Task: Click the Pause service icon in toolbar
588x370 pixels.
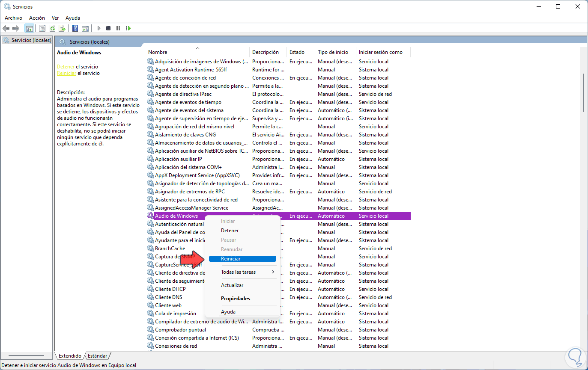Action: (x=118, y=28)
